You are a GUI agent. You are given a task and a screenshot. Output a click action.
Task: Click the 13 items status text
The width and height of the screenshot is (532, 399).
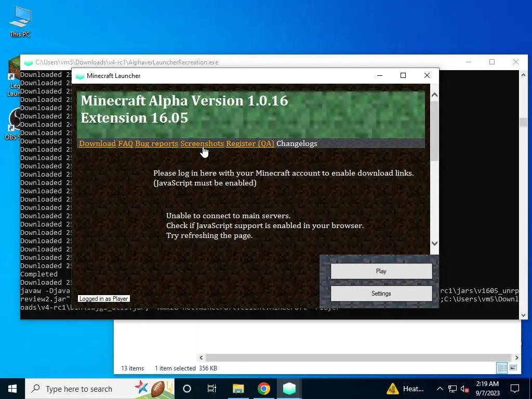coord(132,368)
